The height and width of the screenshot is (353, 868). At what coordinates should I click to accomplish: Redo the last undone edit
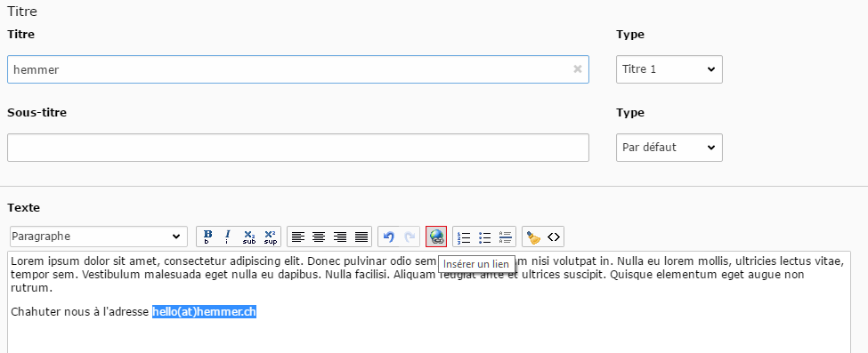(410, 237)
